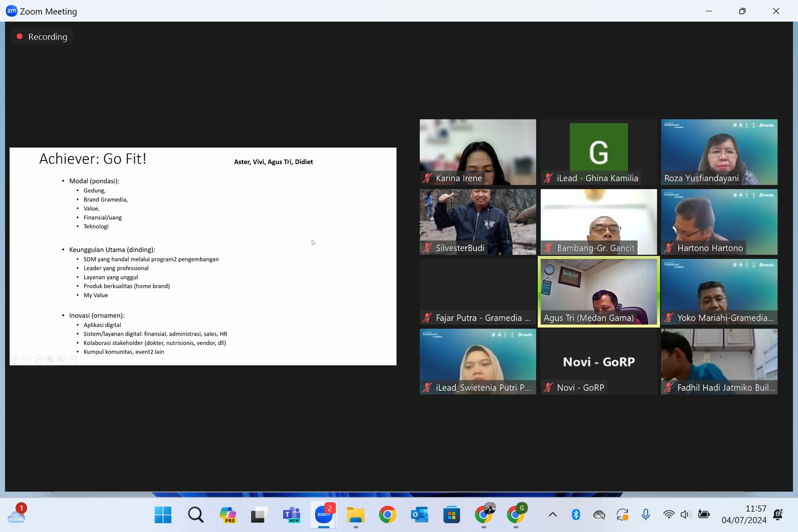Open the clock showing 11:57 04/07/2024
Screen dimensions: 798x532
coord(744,515)
